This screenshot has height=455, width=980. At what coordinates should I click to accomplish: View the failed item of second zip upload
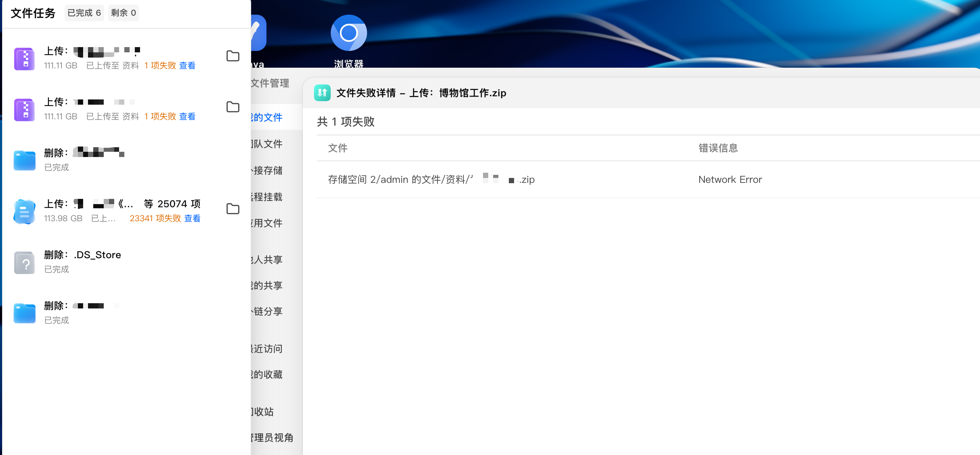[187, 116]
